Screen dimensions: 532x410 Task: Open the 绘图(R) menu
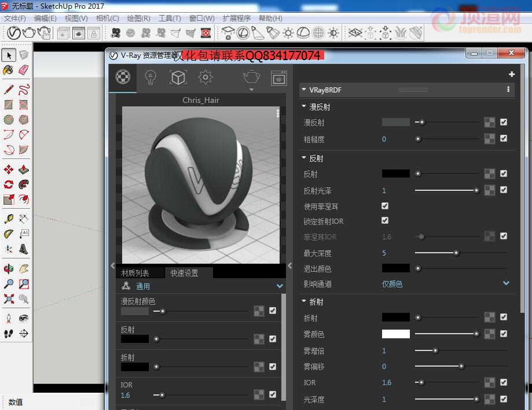(138, 19)
